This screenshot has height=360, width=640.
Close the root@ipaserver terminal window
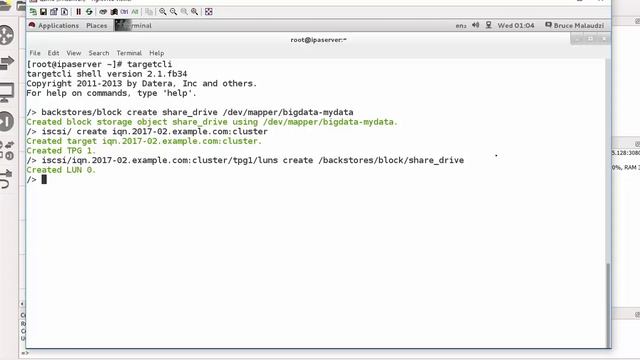tap(604, 39)
